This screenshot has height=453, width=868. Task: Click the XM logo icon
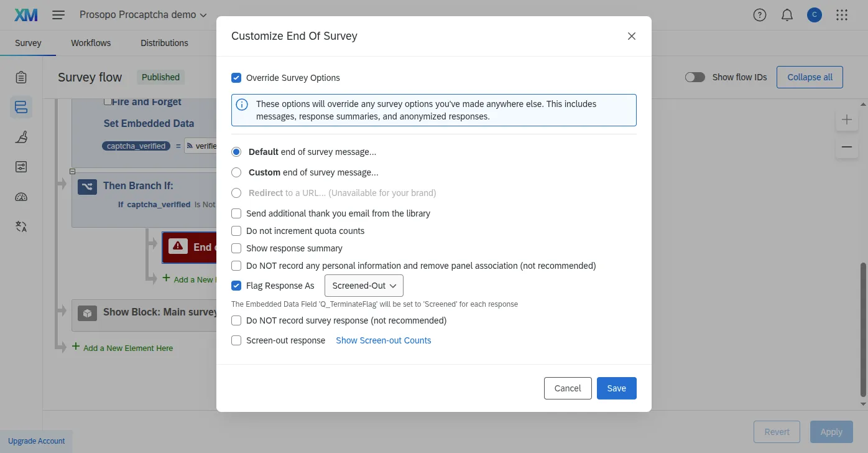(26, 15)
